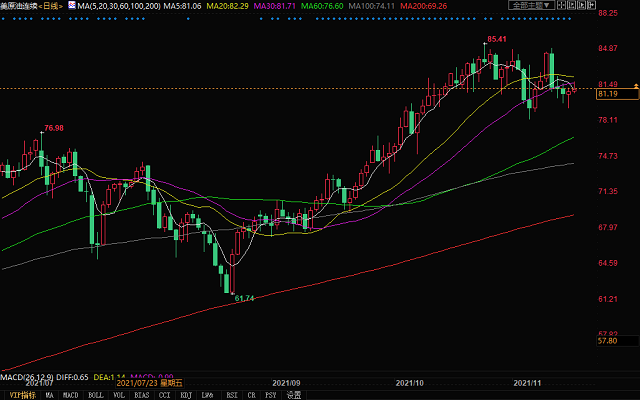Click the minus icon at top right
The width and height of the screenshot is (640, 400).
[x=560, y=6]
